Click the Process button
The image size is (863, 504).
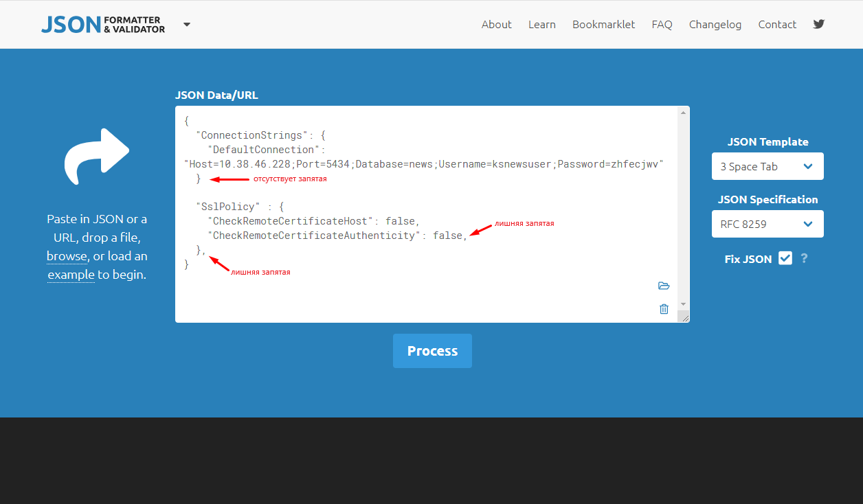tap(432, 351)
